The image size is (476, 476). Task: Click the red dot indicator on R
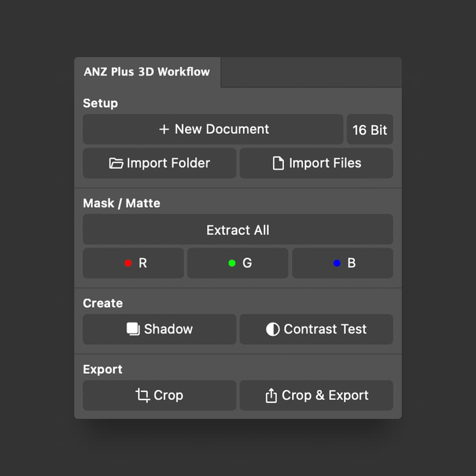pyautogui.click(x=128, y=263)
